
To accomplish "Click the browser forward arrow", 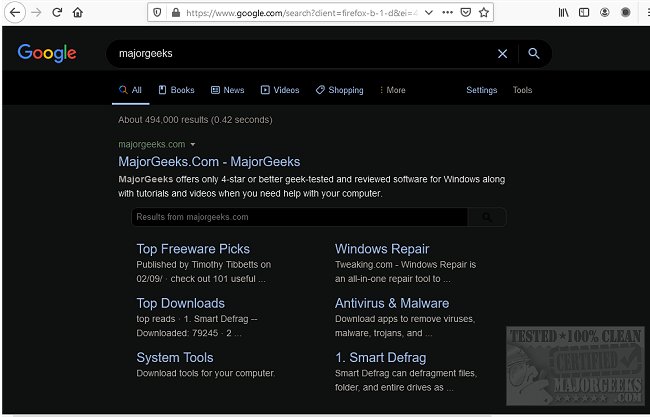I will (36, 12).
